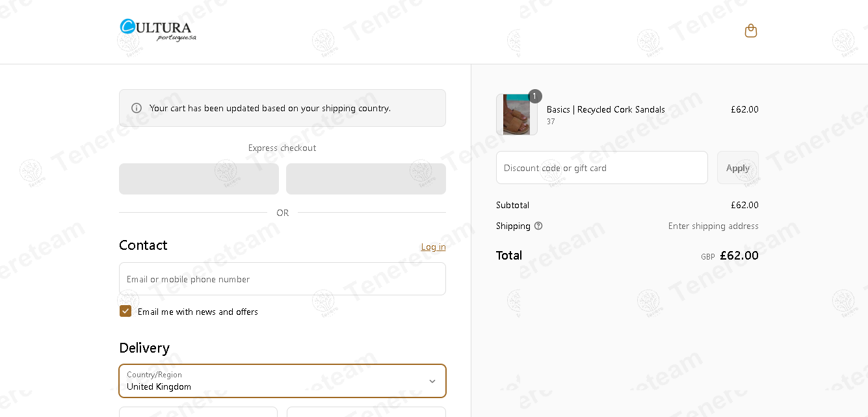Click the GBP £62.00 total amount
Viewport: 868px width, 417px height.
(x=730, y=256)
